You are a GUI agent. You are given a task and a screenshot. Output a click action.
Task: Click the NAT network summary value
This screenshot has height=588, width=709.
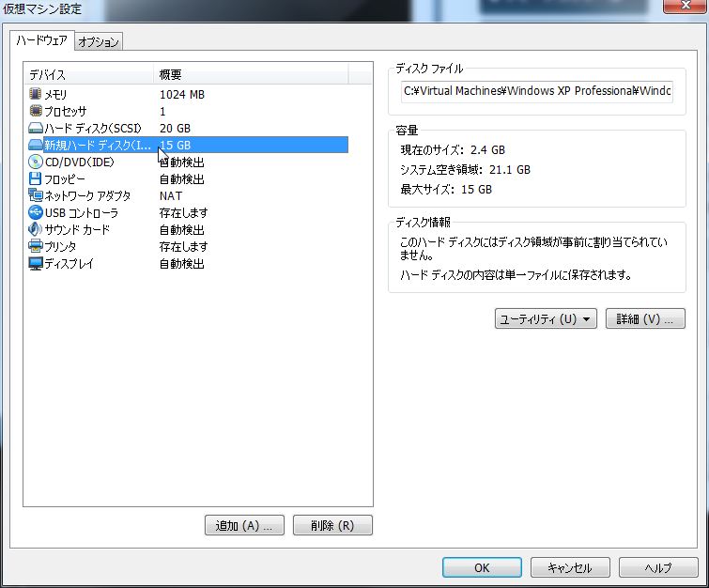(171, 196)
